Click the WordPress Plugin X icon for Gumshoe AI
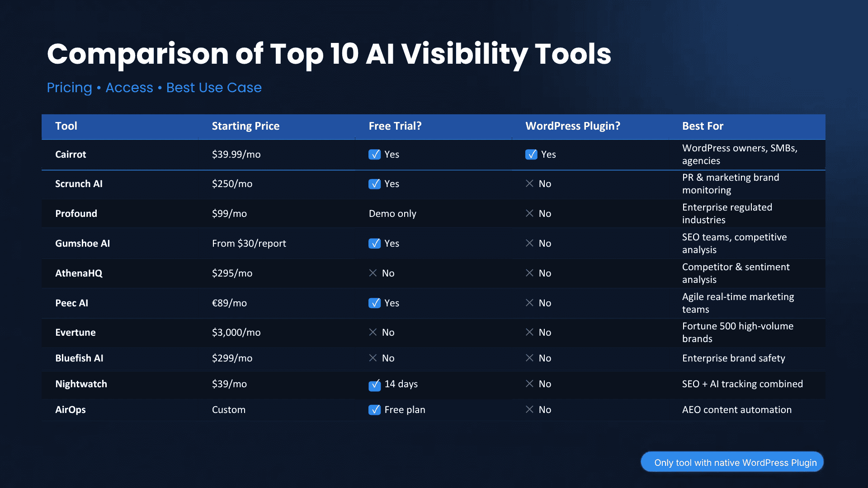868x488 pixels. tap(529, 243)
